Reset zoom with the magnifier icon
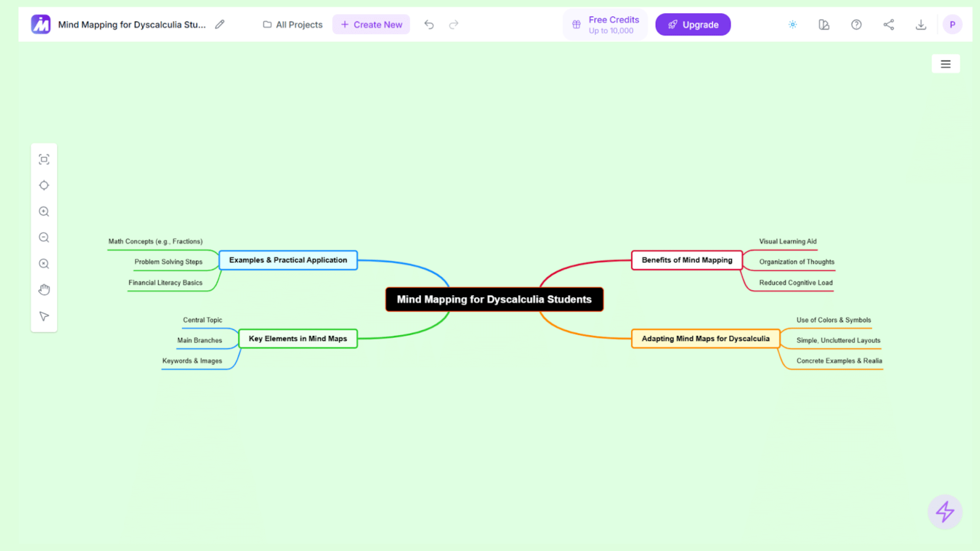Screen dimensions: 980x551 click(44, 264)
